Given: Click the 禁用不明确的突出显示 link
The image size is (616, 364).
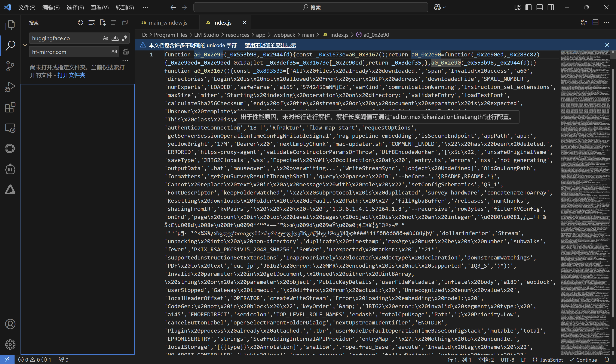Looking at the screenshot, I should (x=270, y=45).
